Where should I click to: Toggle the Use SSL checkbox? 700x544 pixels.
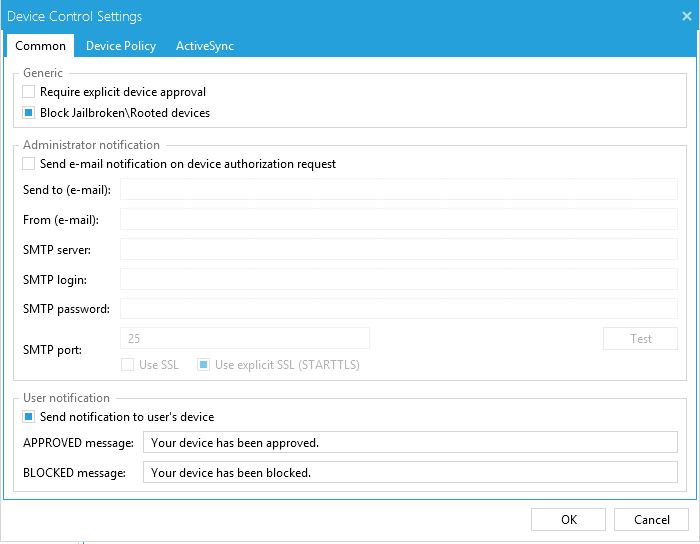127,365
